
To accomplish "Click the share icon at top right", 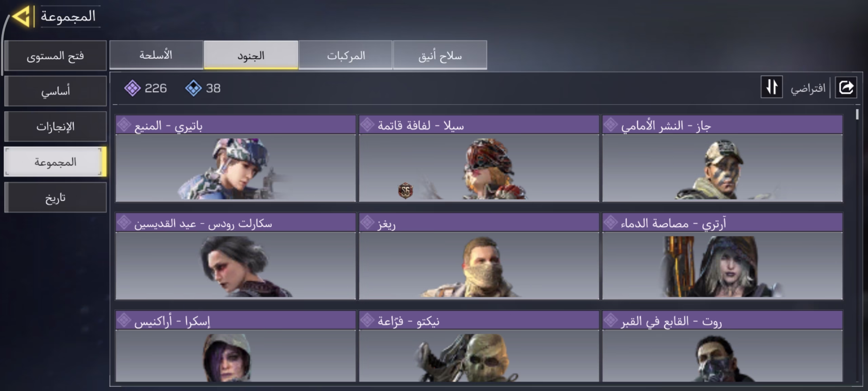I will click(x=846, y=88).
